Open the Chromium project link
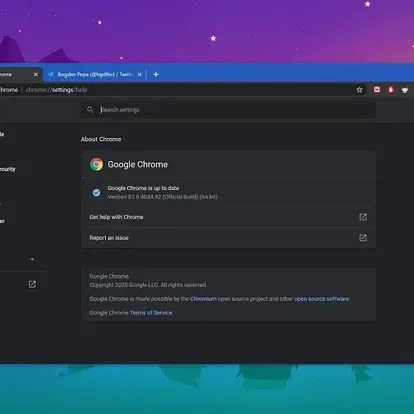 point(203,299)
